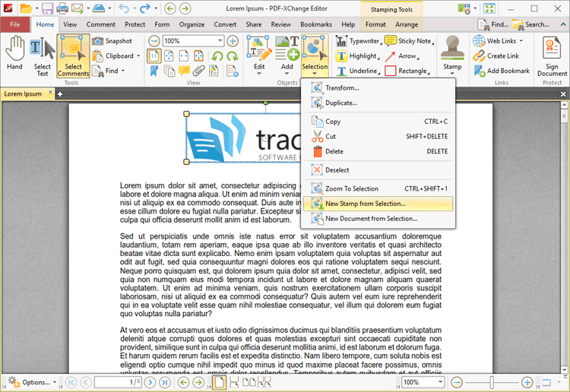The width and height of the screenshot is (570, 392).
Task: Activate the Select Text tool
Action: [42, 56]
